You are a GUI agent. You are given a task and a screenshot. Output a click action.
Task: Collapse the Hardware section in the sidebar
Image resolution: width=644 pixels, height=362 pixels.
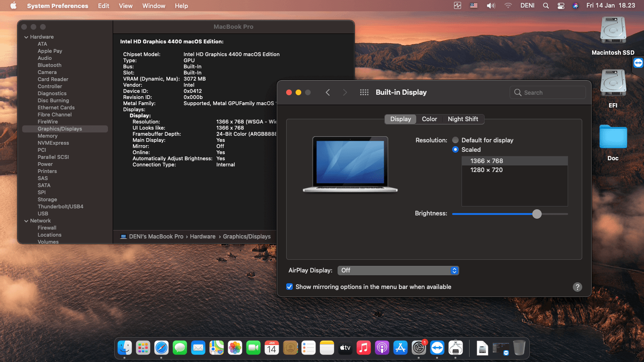(26, 37)
